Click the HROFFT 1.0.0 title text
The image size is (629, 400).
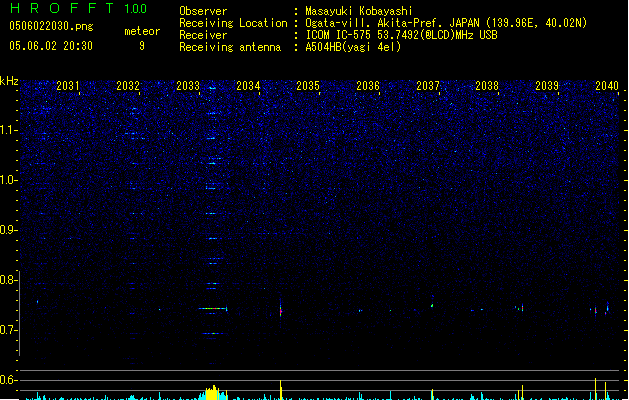tap(78, 8)
